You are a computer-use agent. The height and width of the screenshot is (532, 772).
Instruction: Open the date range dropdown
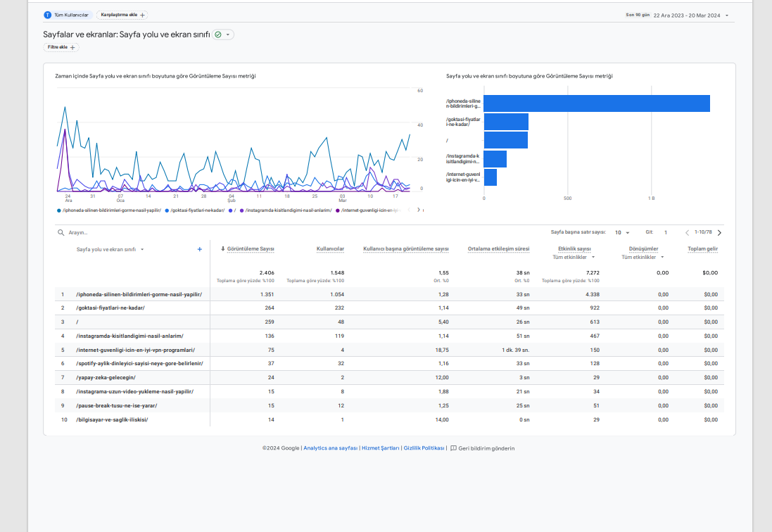pos(727,15)
